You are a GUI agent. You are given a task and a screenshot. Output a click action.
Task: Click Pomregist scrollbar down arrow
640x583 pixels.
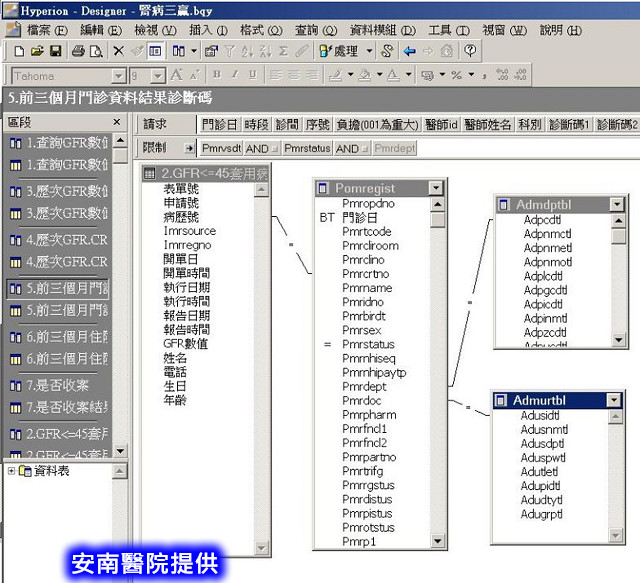[x=437, y=541]
